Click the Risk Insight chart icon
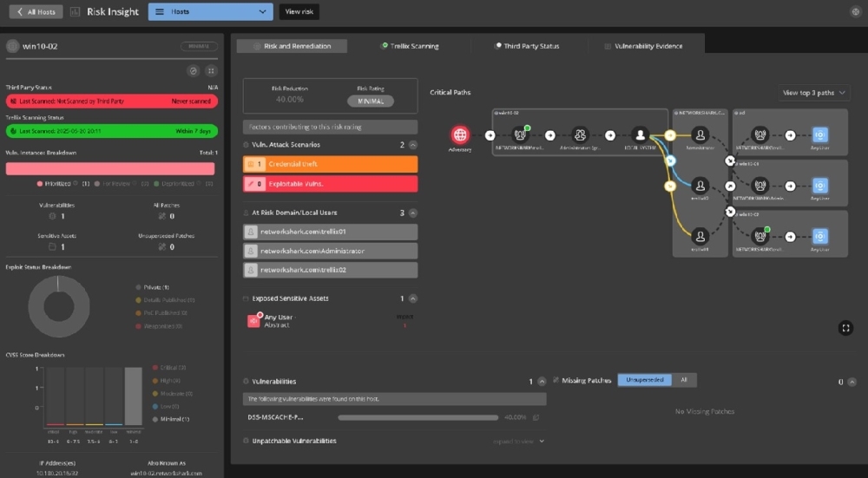The image size is (868, 478). pyautogui.click(x=76, y=11)
